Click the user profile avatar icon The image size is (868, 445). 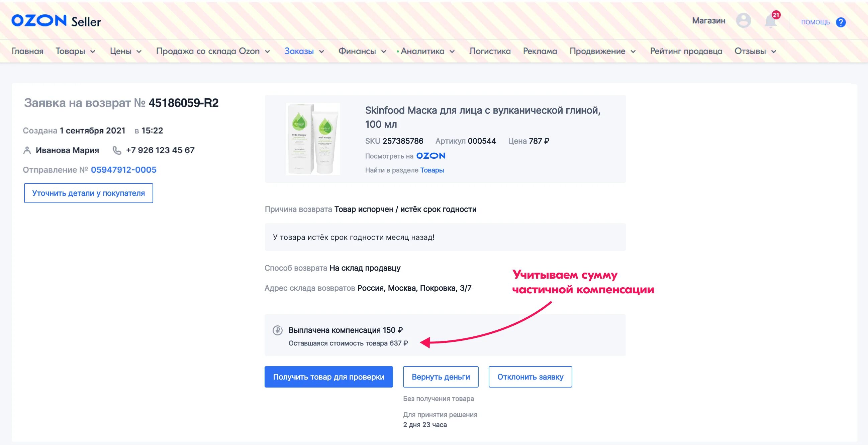(x=743, y=21)
